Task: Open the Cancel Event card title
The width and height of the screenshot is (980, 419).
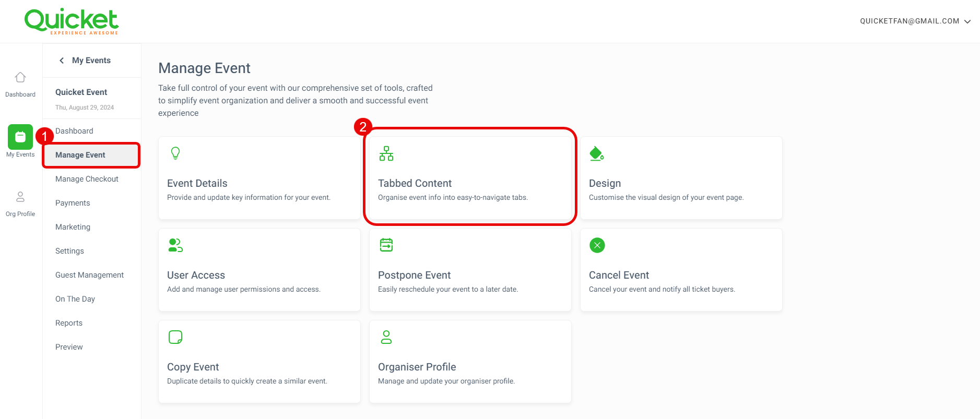Action: click(x=619, y=275)
